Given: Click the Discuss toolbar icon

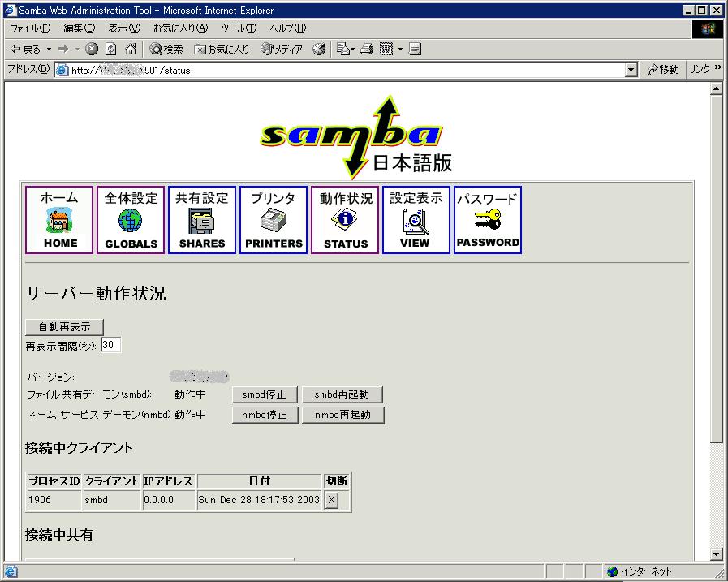Looking at the screenshot, I should point(415,49).
